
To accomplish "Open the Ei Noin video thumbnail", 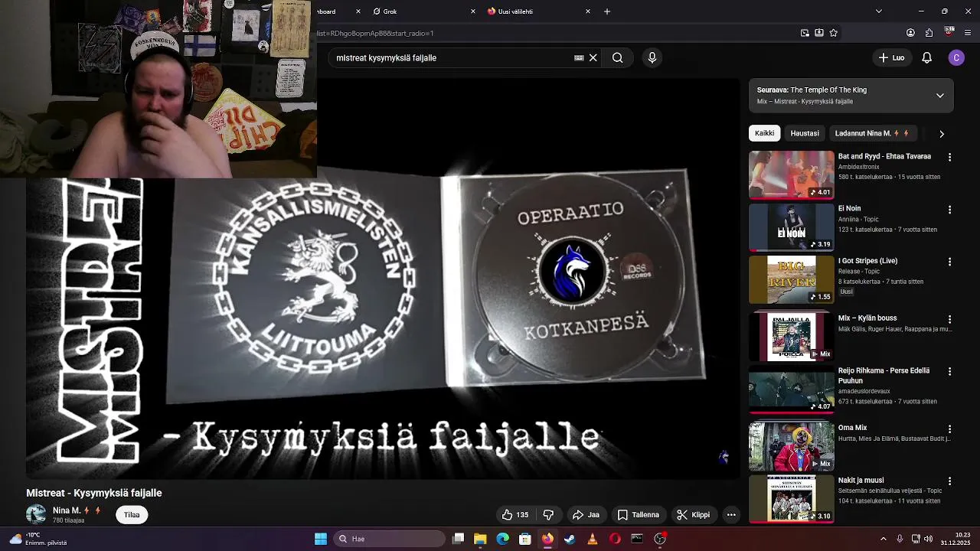I will (x=791, y=227).
